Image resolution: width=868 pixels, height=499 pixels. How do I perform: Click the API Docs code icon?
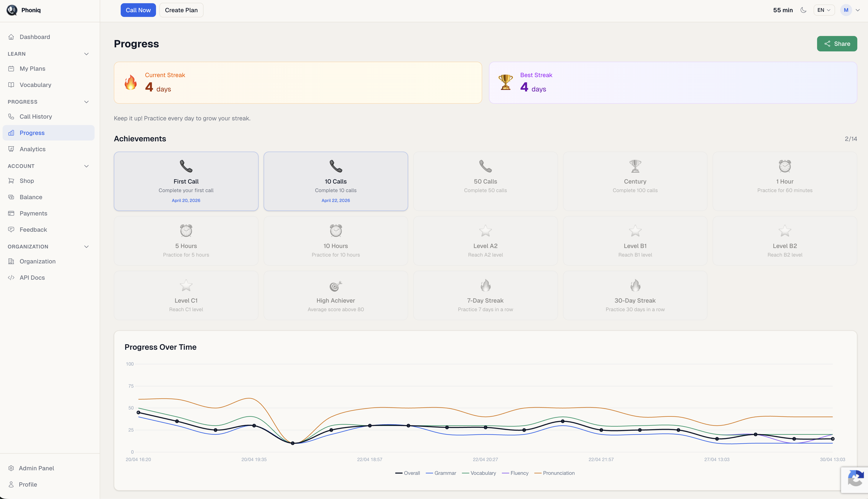coord(11,278)
